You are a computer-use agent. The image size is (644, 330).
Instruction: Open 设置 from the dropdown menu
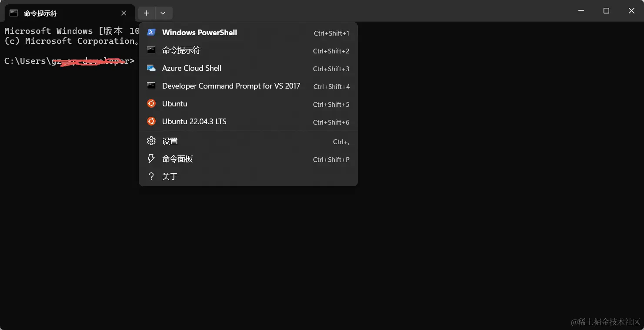click(248, 141)
